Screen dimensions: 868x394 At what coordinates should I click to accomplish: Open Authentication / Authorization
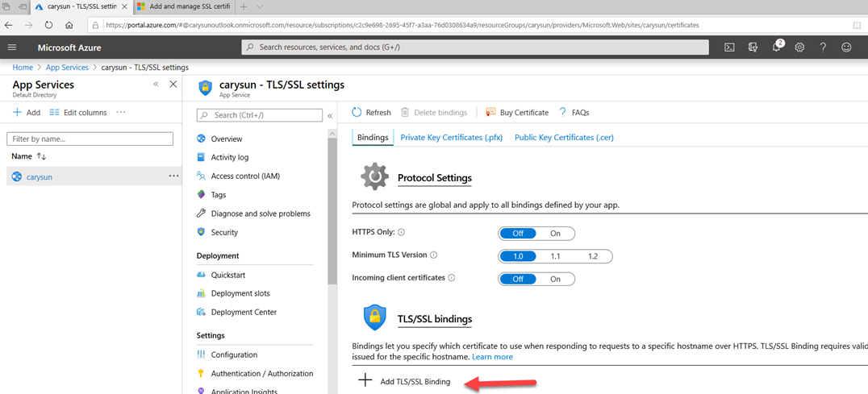tap(262, 374)
